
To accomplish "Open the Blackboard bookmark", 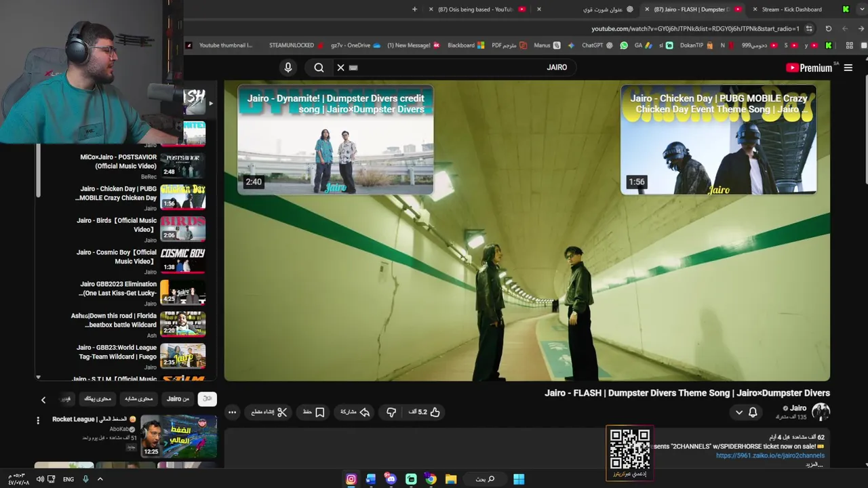I will point(465,45).
